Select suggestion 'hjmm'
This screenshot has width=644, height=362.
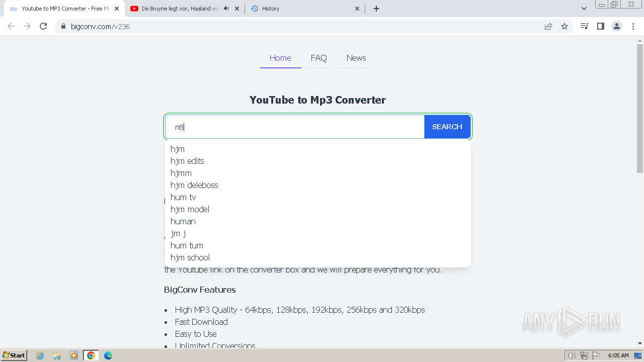click(x=318, y=173)
